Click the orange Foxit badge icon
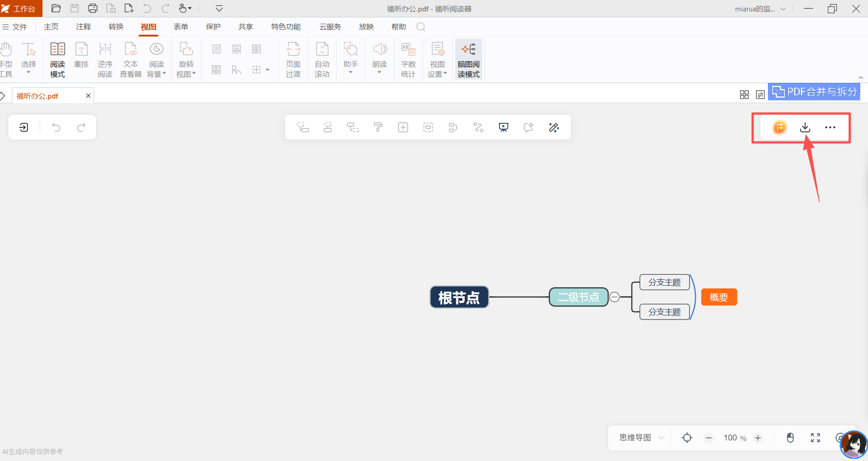This screenshot has width=868, height=461. click(779, 127)
